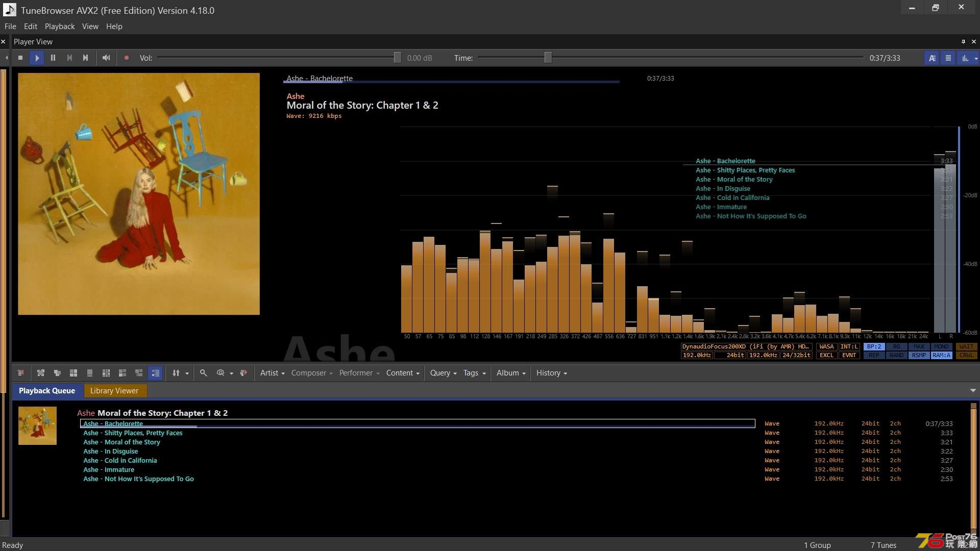This screenshot has width=980, height=551.
Task: Open the player view options dropdown arrow
Action: pos(976,58)
